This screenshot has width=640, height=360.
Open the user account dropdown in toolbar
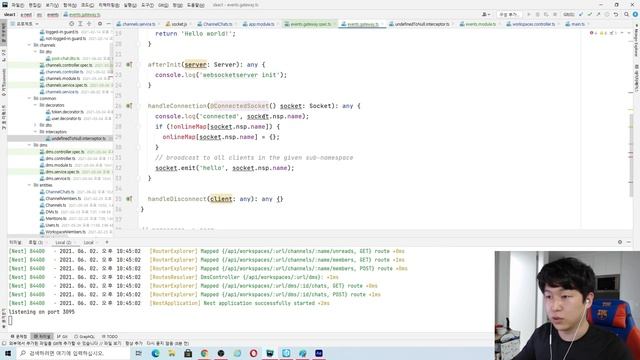pos(486,14)
